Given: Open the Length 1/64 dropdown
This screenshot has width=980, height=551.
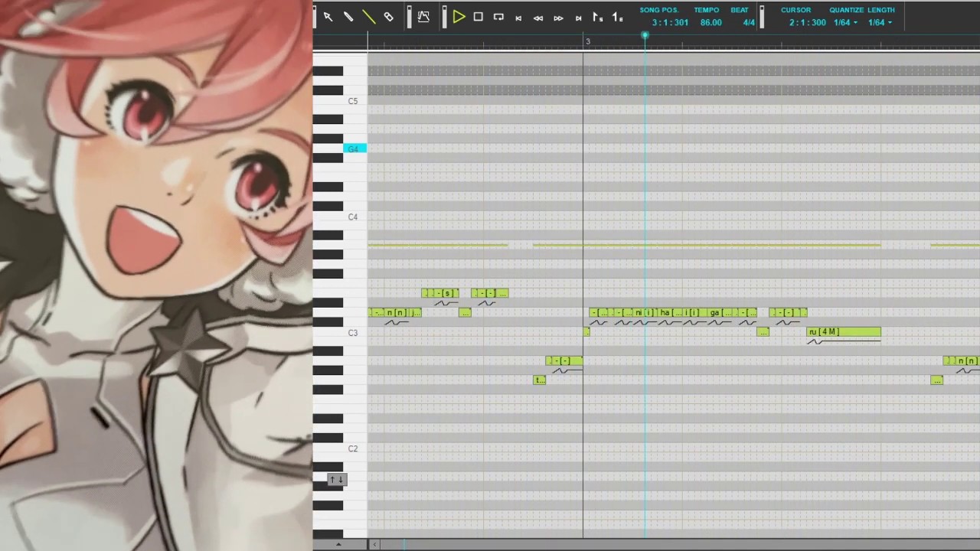Looking at the screenshot, I should click(880, 23).
